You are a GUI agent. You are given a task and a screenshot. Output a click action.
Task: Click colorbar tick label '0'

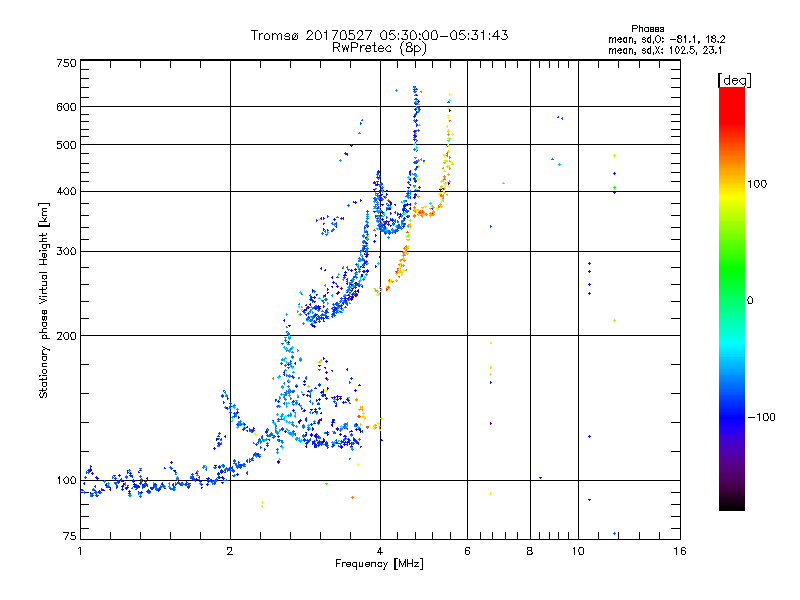point(750,300)
